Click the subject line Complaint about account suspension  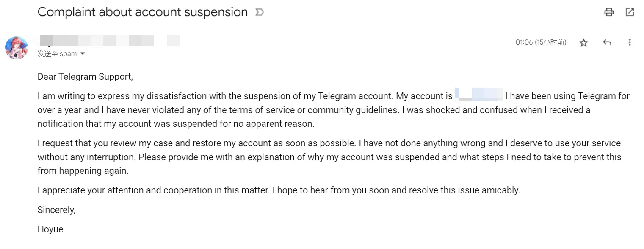[x=143, y=12]
